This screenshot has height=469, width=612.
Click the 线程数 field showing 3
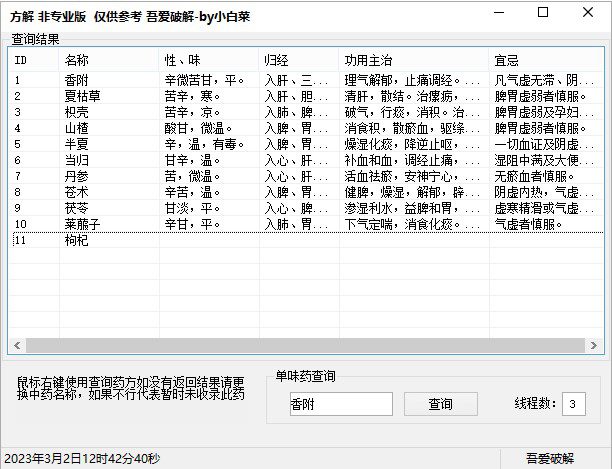(x=574, y=404)
